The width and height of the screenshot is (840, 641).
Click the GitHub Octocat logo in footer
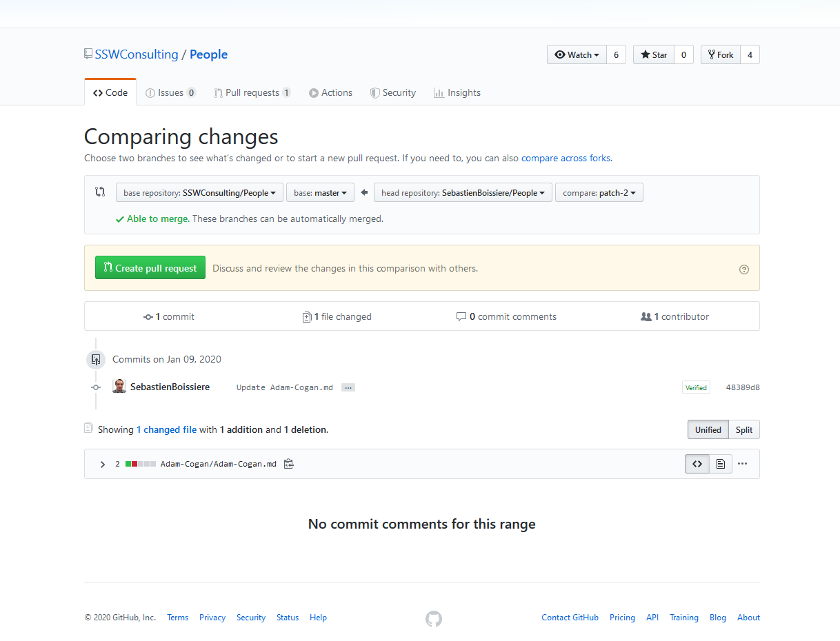click(433, 618)
